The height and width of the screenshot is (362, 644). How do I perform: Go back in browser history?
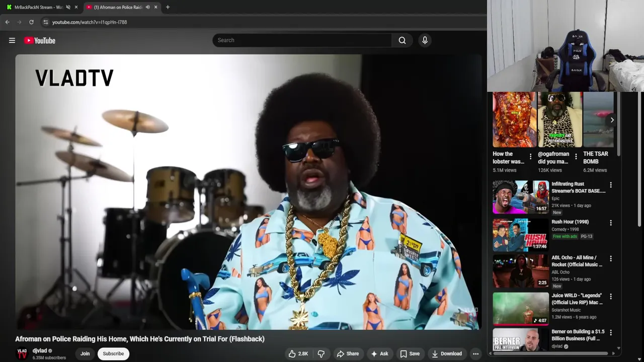pos(8,22)
